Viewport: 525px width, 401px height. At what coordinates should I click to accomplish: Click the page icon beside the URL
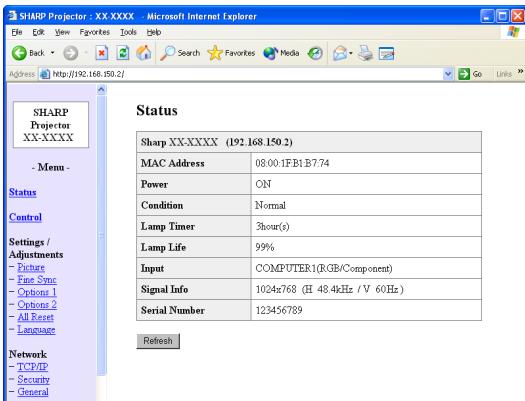coord(45,74)
